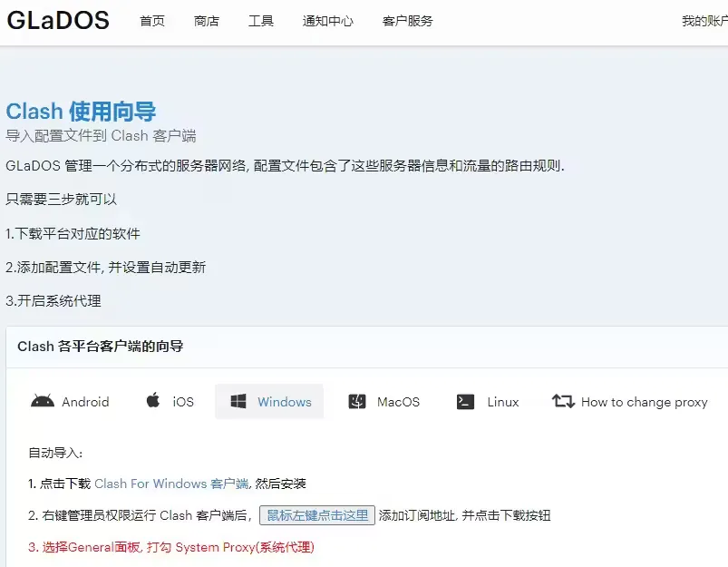Viewport: 728px width, 567px height.
Task: Click the Linux terminal icon
Action: pyautogui.click(x=466, y=402)
